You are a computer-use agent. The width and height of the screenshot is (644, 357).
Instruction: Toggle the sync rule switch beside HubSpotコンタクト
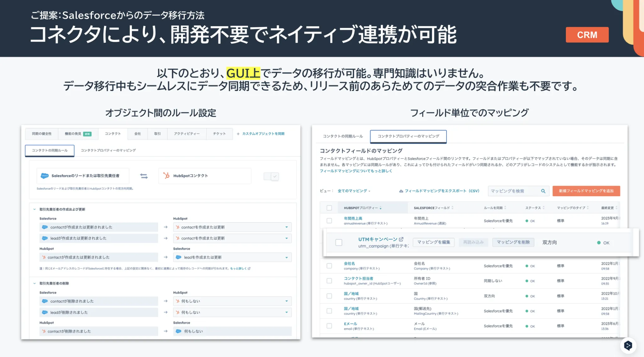271,176
